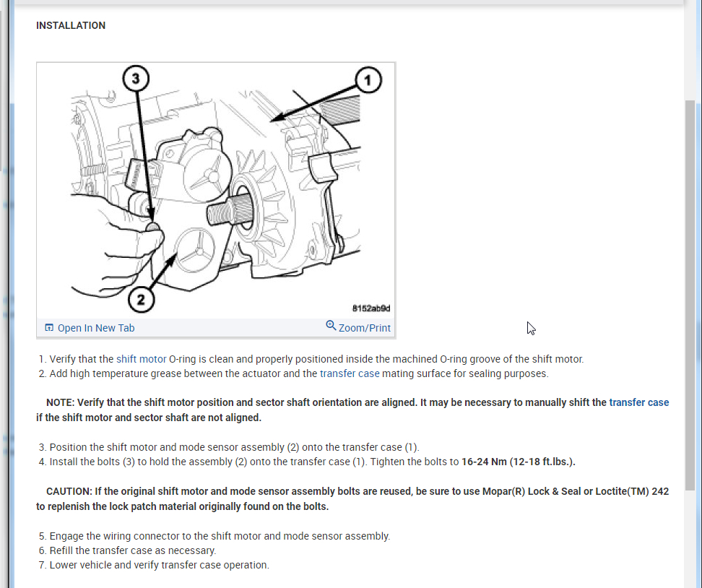Open the transfer case link in the NOTE

pos(639,402)
